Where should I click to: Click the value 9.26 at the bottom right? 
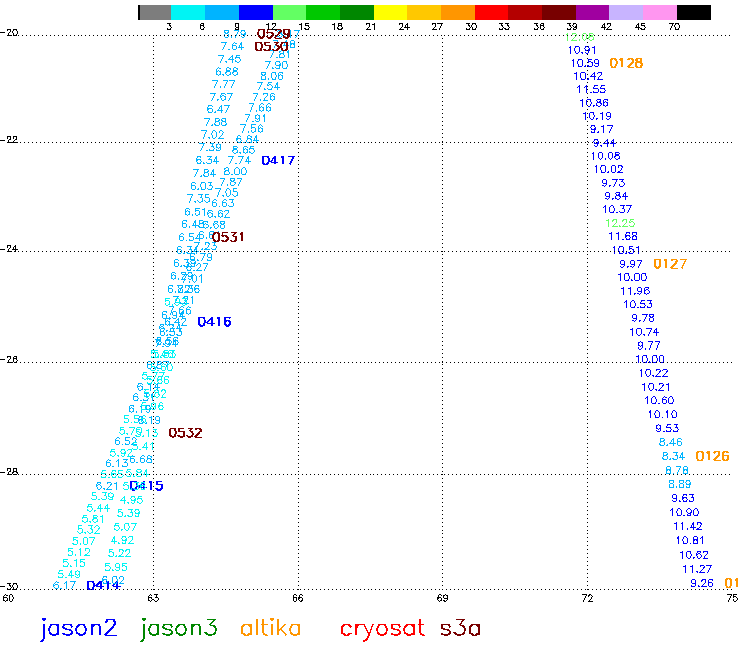point(702,583)
